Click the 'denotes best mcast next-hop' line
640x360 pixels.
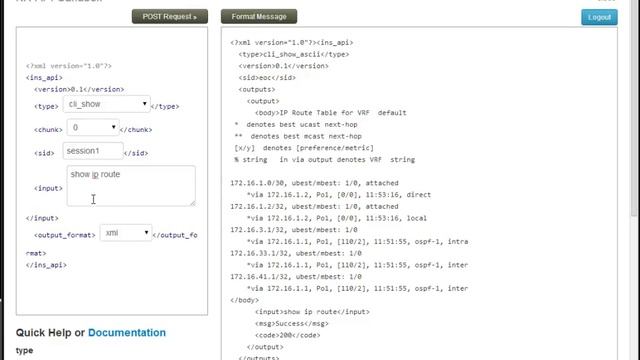298,136
